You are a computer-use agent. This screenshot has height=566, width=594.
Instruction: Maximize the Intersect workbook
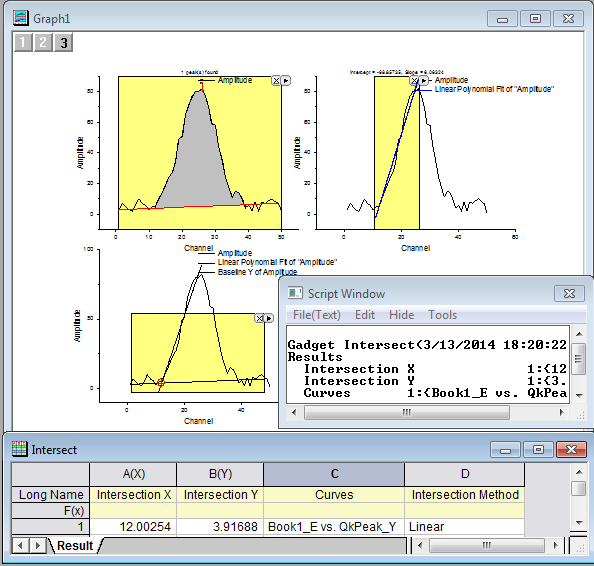coord(538,449)
